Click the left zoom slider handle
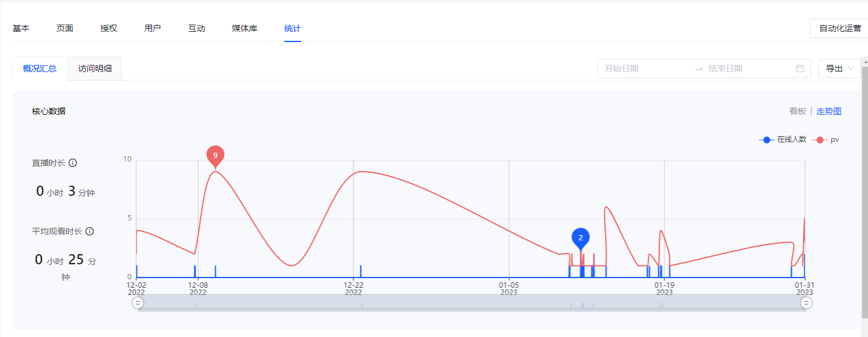Viewport: 868px width, 337px height. coord(138,303)
